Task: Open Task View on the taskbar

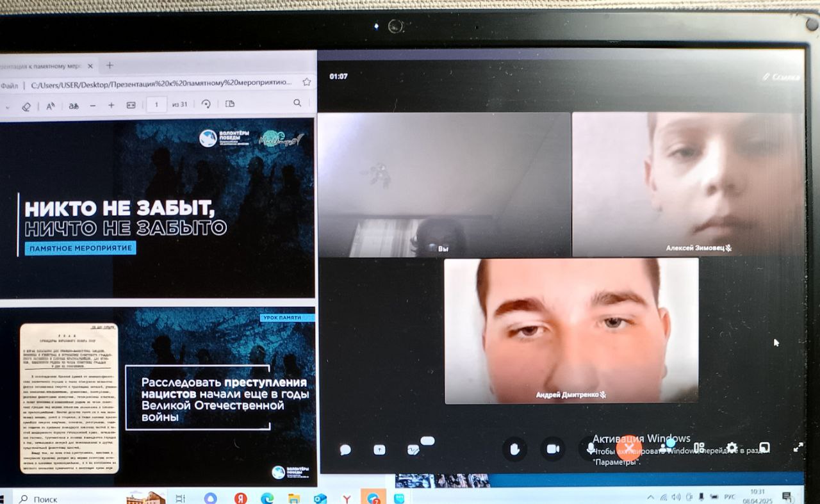Action: point(180,498)
